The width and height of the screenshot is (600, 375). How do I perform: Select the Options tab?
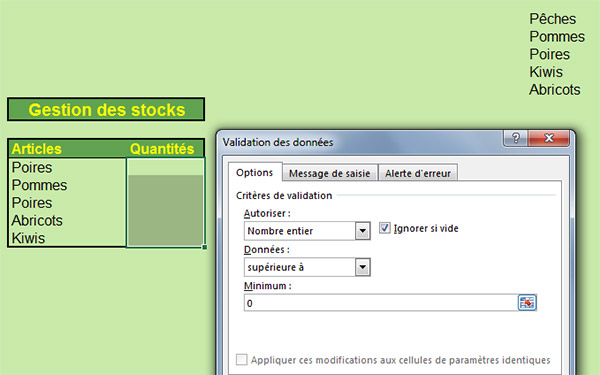pos(254,173)
